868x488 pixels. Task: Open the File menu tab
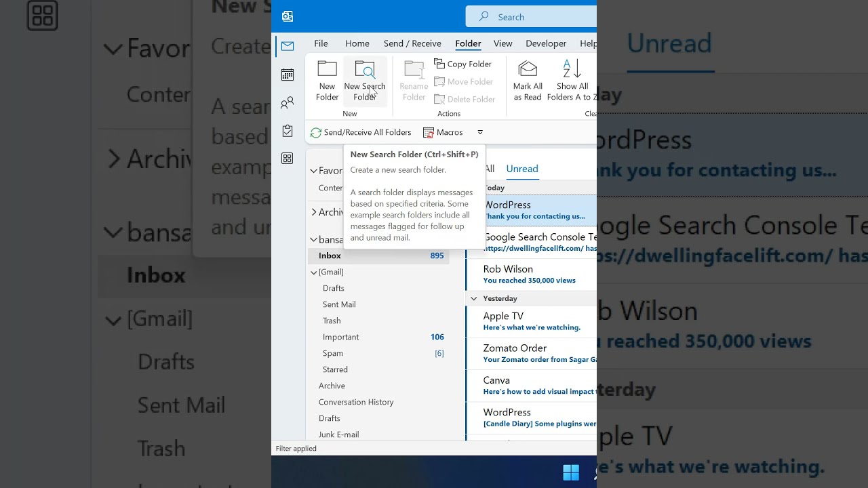click(321, 43)
